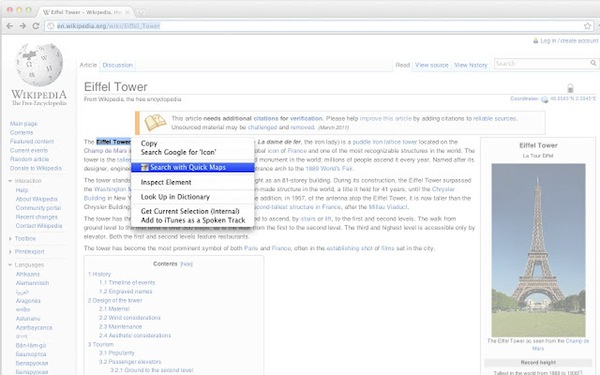Click the Wikipedia search input field

click(x=541, y=64)
